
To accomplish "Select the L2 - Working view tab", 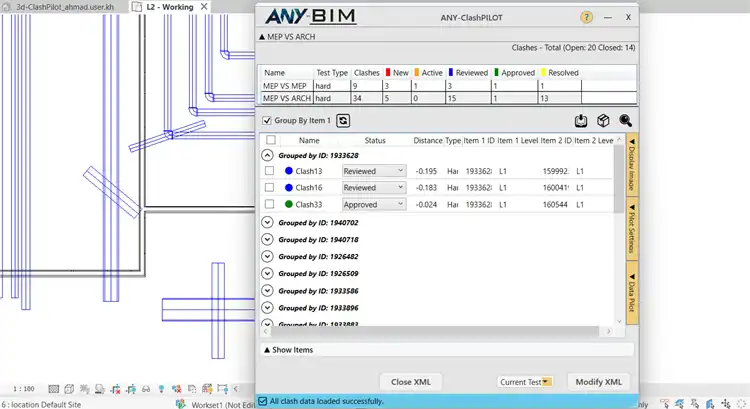I will point(170,7).
